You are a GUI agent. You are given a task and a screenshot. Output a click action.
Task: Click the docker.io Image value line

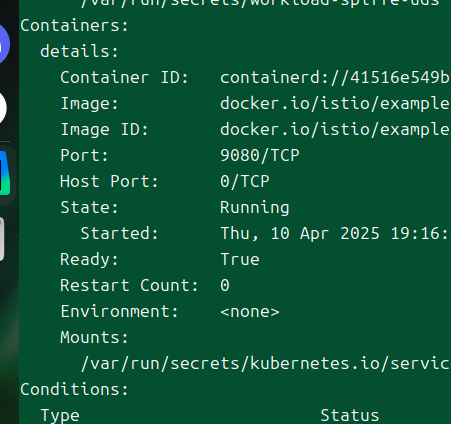[335, 104]
